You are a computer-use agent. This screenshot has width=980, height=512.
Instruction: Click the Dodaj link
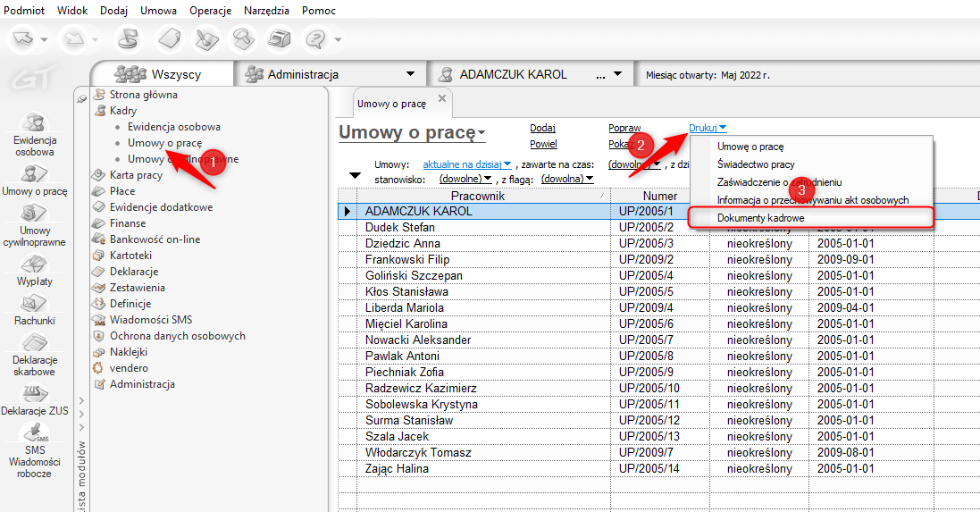(542, 129)
